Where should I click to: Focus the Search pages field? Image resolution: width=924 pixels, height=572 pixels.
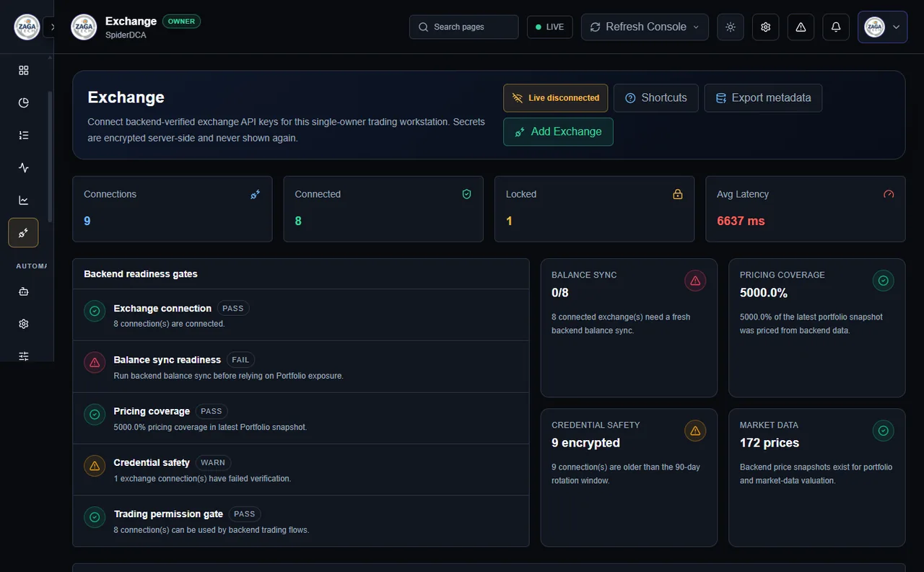pos(463,27)
